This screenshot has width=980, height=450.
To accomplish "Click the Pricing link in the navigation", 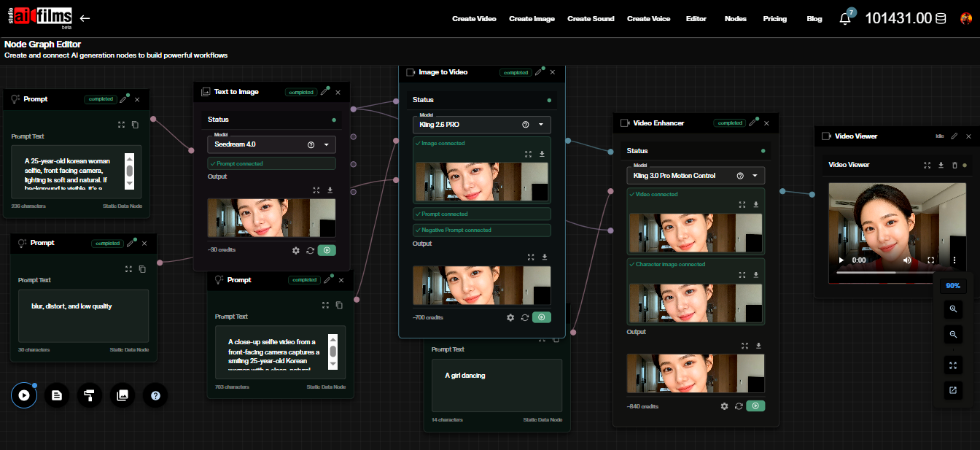I will pyautogui.click(x=775, y=18).
